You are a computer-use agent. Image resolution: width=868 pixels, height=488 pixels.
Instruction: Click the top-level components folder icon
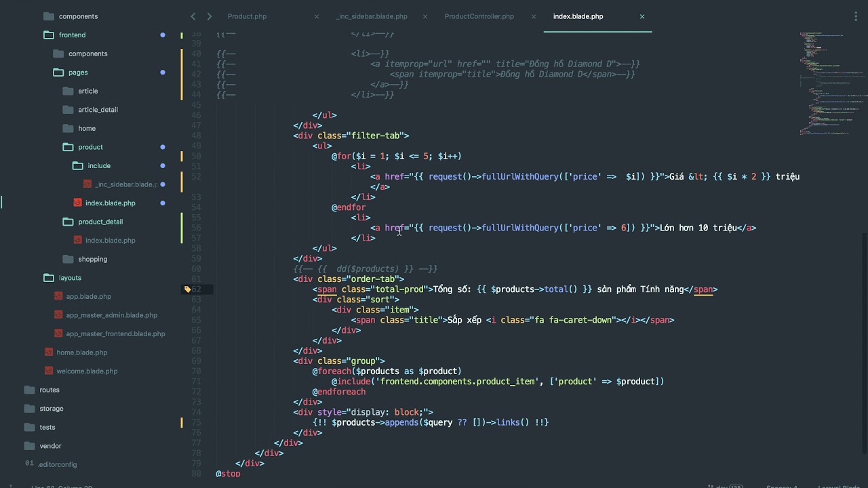(49, 16)
